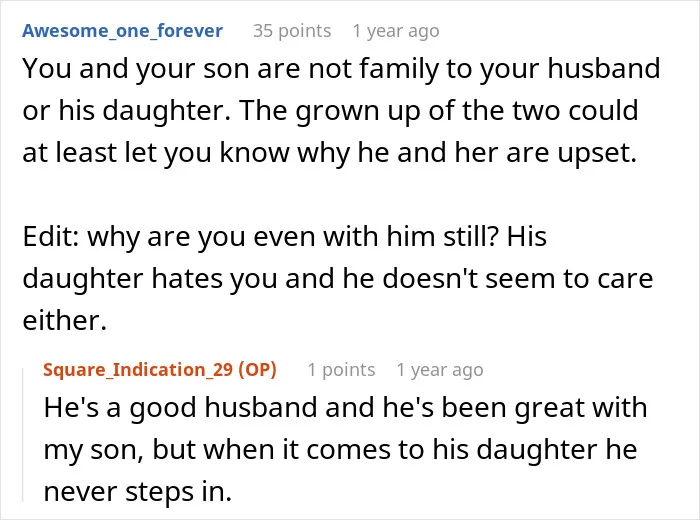
Task: Click the blank gap above the Edit paragraph
Action: pyautogui.click(x=341, y=195)
